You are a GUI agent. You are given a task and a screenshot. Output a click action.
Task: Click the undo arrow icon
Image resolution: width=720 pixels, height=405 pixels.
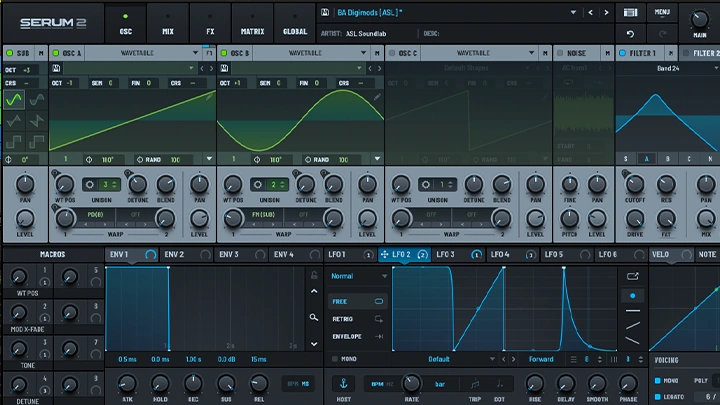(630, 34)
